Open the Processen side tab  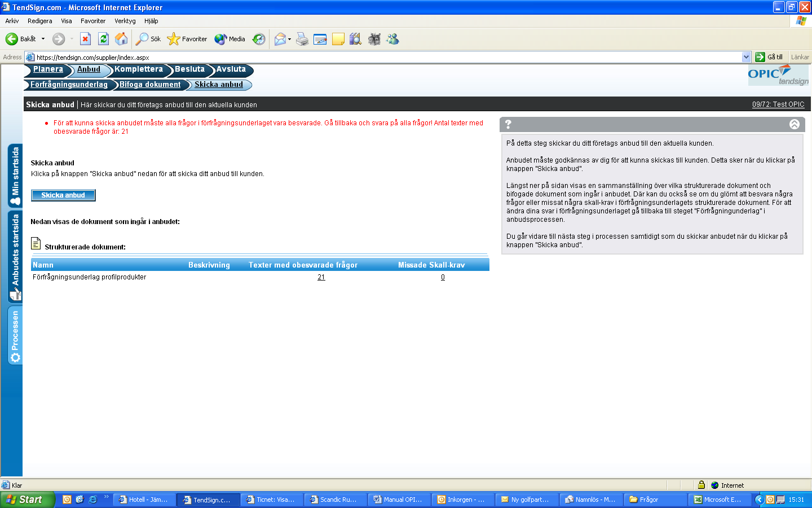15,336
